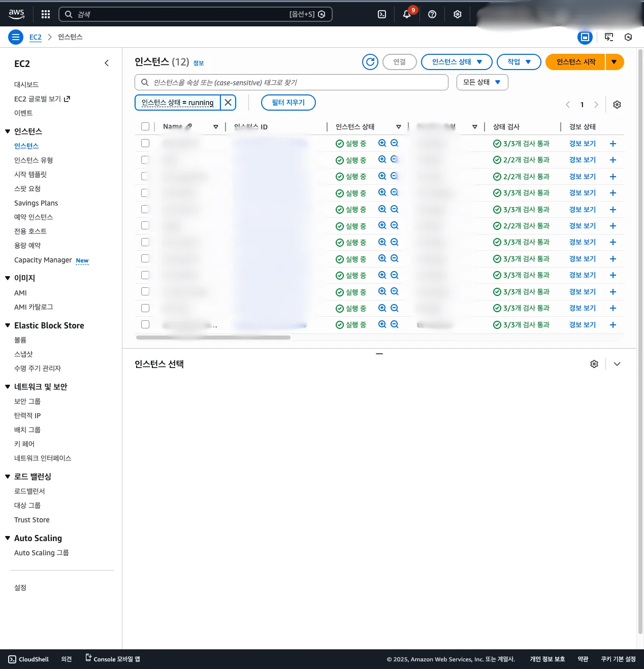Click the 인스턴스 시작 button

point(575,62)
